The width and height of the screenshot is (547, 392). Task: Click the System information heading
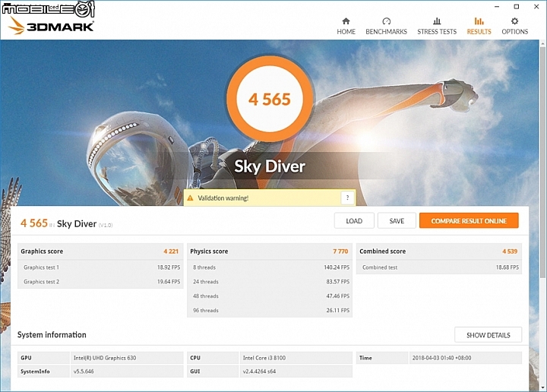pos(52,335)
